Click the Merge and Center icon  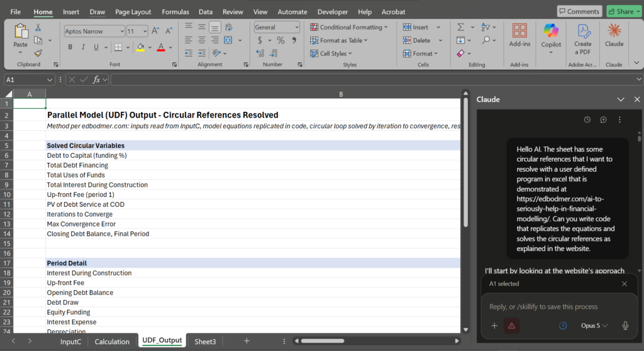coord(228,40)
